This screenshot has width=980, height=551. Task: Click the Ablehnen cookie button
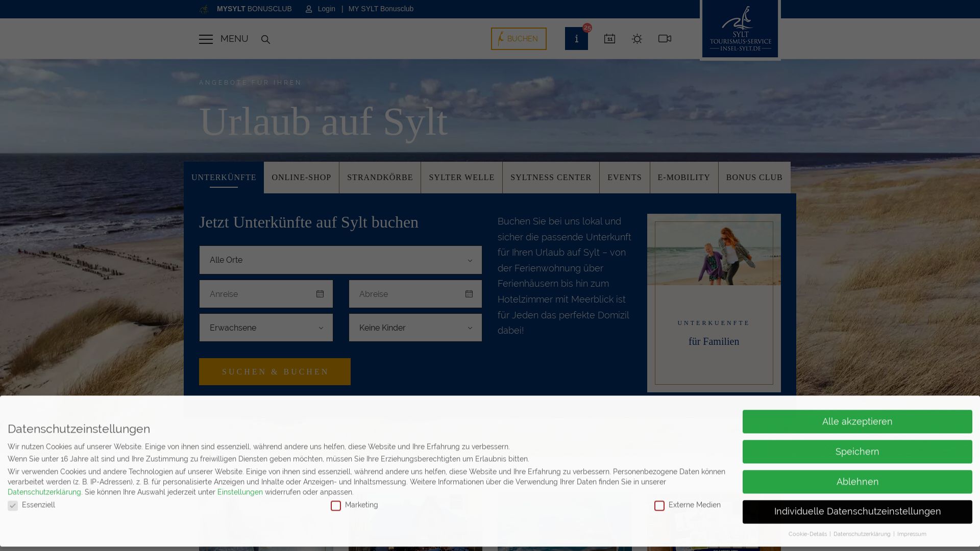(857, 482)
